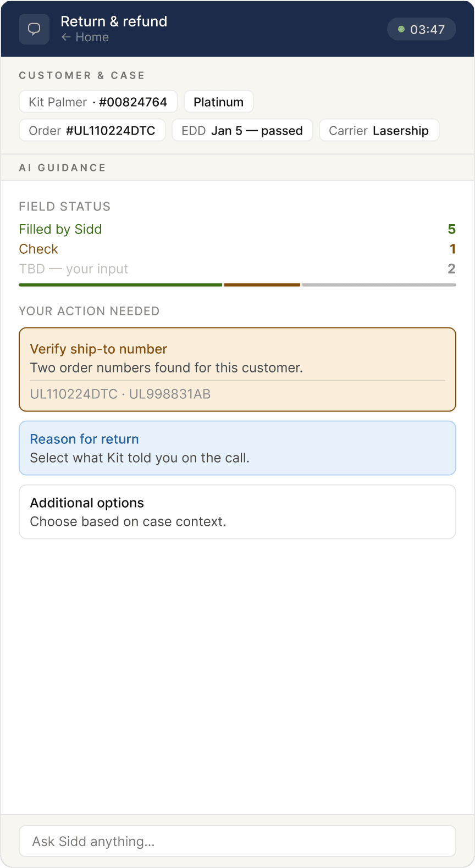Expand the Additional options card

(237, 511)
